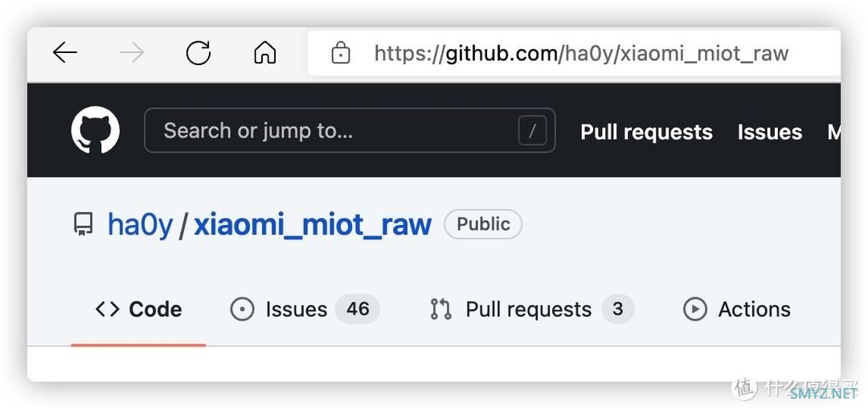Click the browser back arrow
This screenshot has width=868, height=409.
[x=65, y=53]
